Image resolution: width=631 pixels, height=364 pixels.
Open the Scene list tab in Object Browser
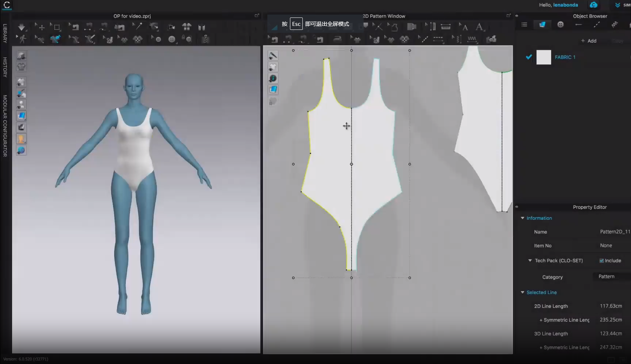(524, 24)
